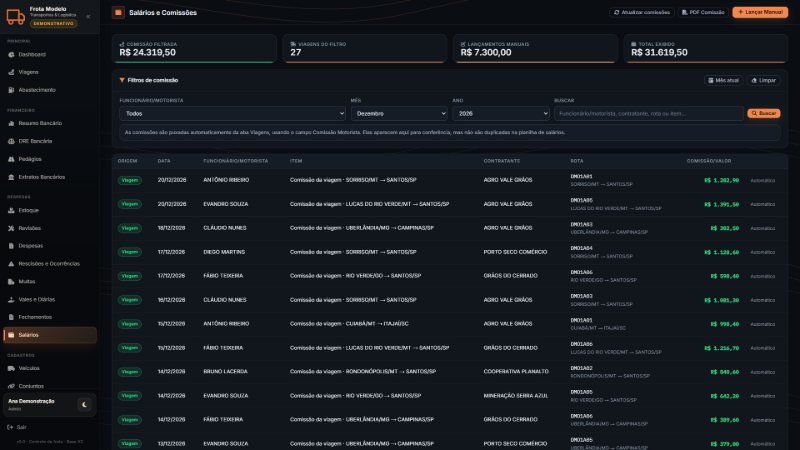Screen dimensions: 800x450
Task: Open the Mês dropdown showing Dezembro
Action: click(x=399, y=113)
